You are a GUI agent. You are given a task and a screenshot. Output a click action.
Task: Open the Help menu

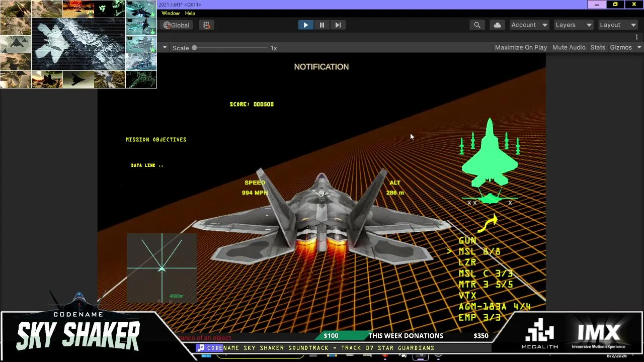pyautogui.click(x=190, y=13)
